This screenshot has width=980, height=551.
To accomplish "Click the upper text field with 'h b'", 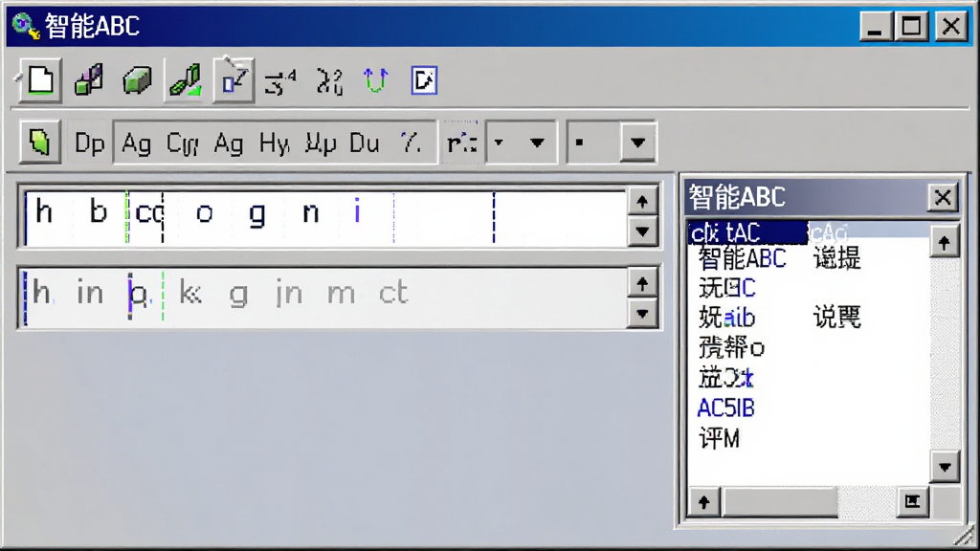I will [x=325, y=217].
